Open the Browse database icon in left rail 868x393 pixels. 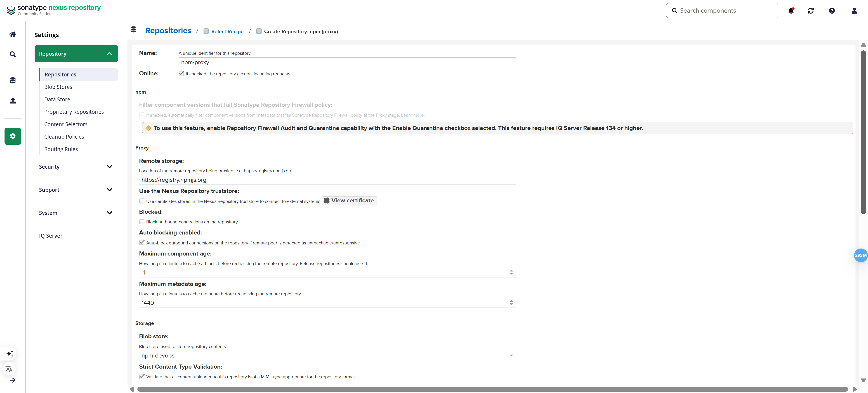13,80
